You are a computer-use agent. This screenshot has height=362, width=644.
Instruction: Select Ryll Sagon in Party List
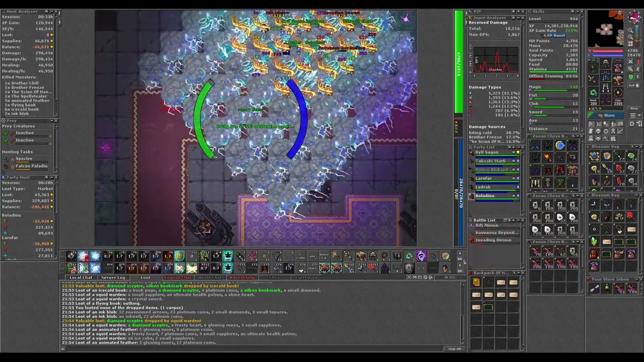(494, 153)
